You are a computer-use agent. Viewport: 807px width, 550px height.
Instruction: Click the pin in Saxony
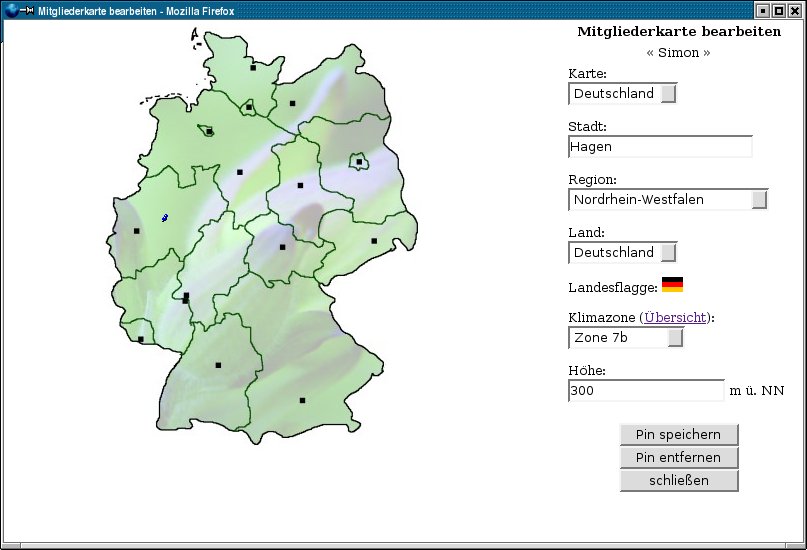[x=374, y=240]
